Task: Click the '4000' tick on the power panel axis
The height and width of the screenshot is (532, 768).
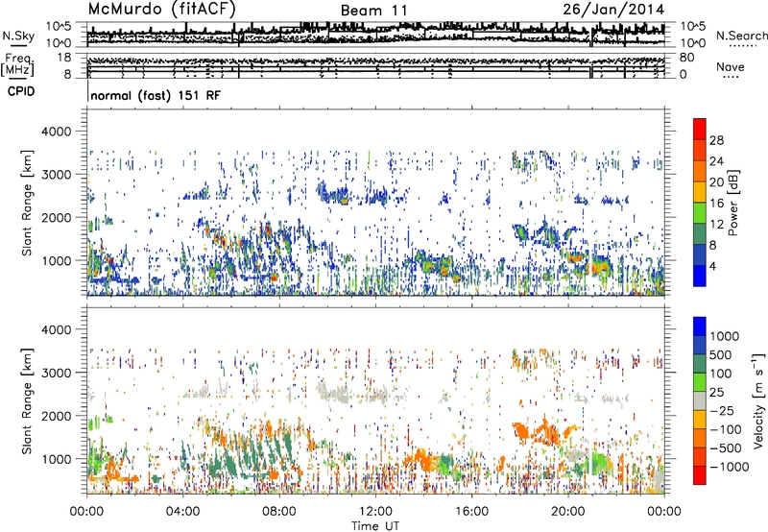Action: 56,132
